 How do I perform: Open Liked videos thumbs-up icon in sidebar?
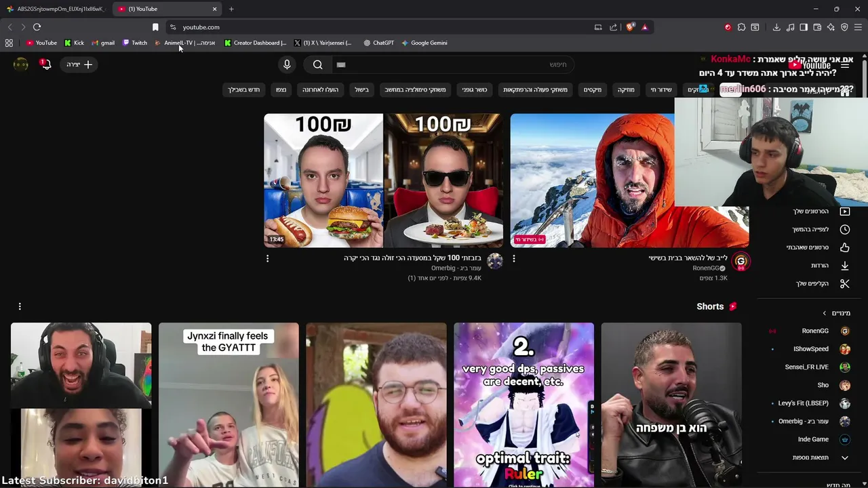coord(844,247)
